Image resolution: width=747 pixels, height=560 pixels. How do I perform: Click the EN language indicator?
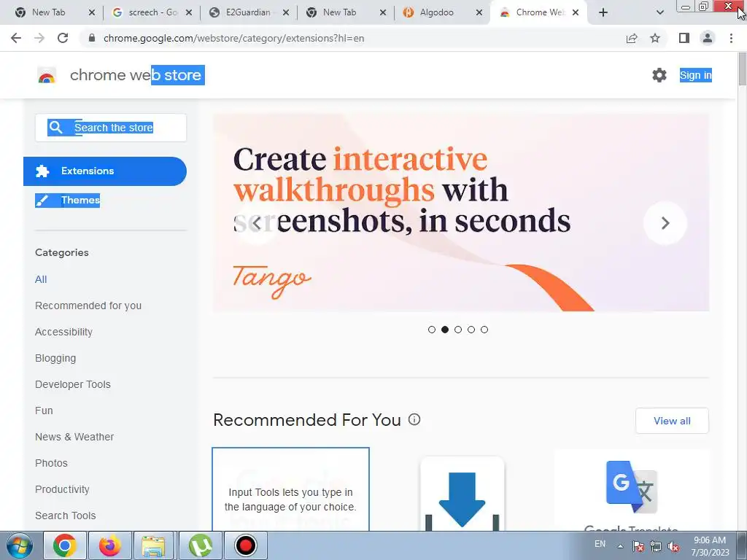point(600,544)
